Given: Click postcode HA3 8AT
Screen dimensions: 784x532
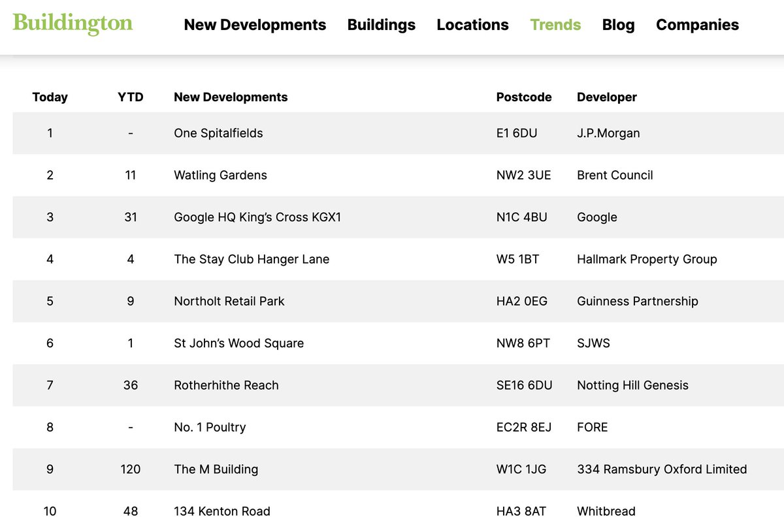Looking at the screenshot, I should (521, 511).
